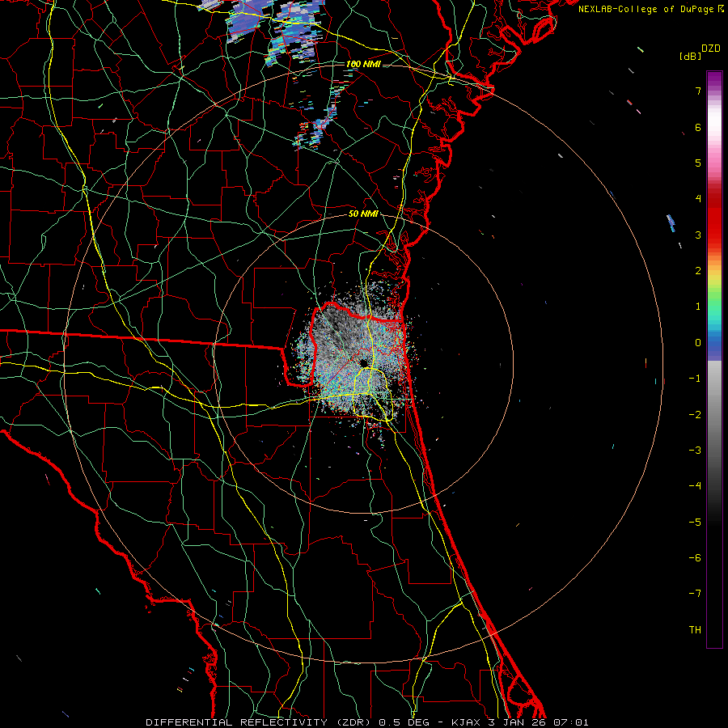This screenshot has height=728, width=728.
Task: Click the black KJAX radar site dot
Action: click(363, 363)
